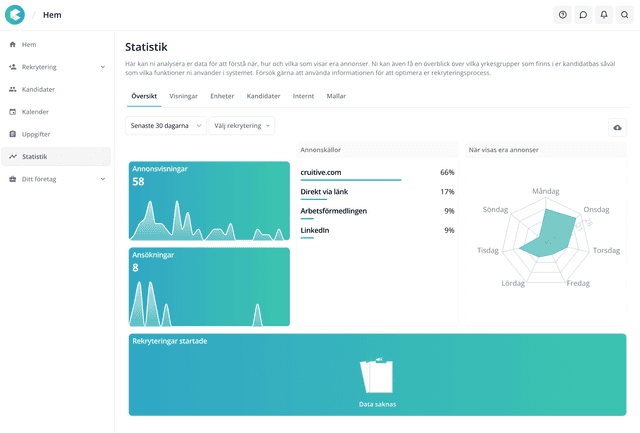Viewport: 640px width, 433px height.
Task: Expand the Ditt företag sidebar chevron
Action: point(103,179)
